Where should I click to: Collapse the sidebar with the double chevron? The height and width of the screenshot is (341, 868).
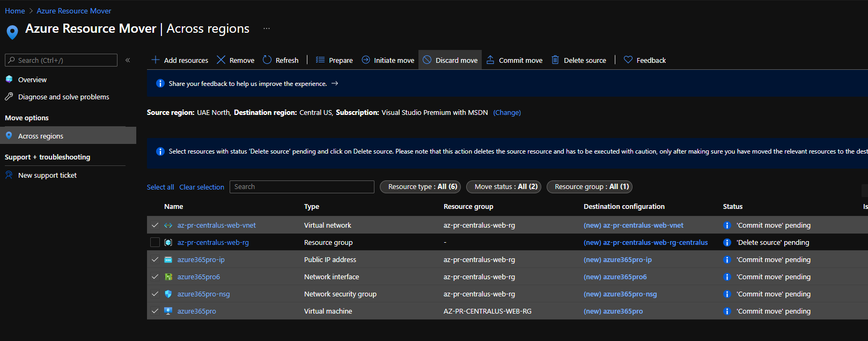coord(128,60)
